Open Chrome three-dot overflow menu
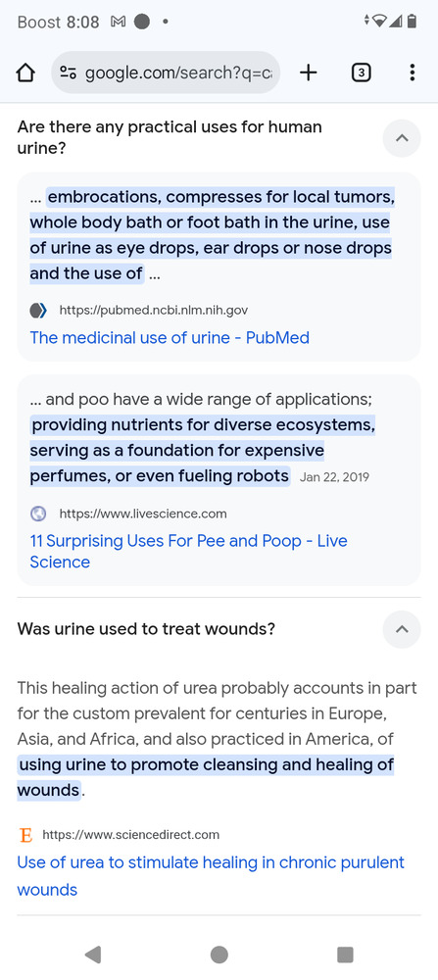This screenshot has width=438, height=980. [412, 73]
